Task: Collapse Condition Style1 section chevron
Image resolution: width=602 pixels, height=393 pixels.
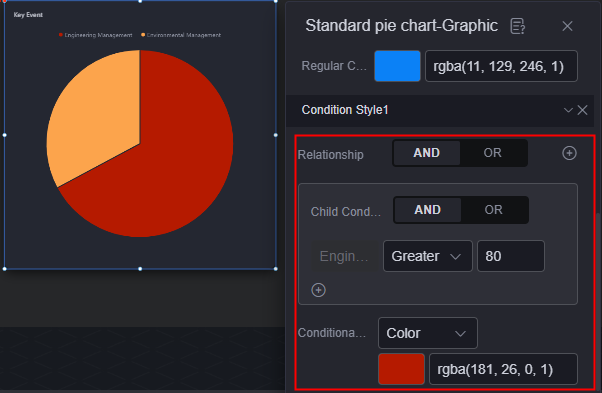Action: tap(568, 110)
